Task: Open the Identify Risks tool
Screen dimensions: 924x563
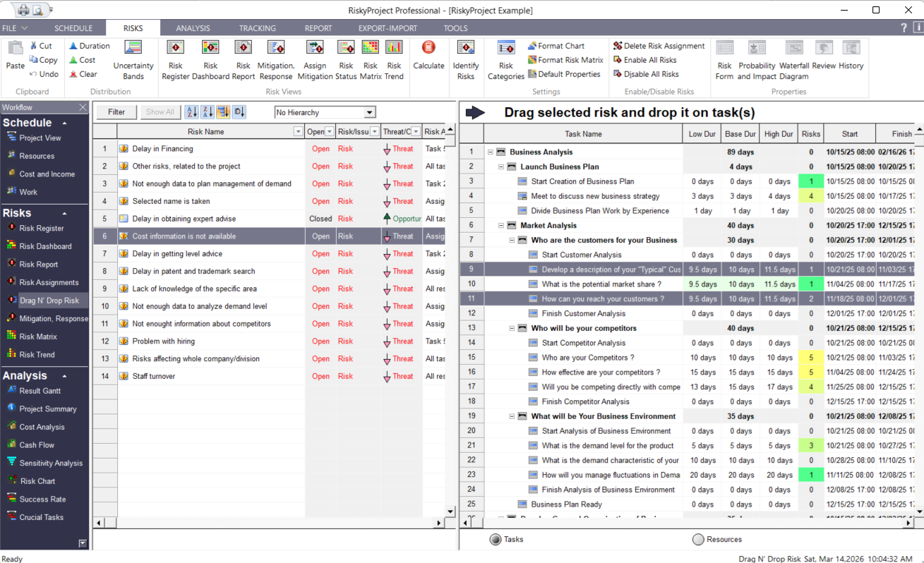Action: pos(466,60)
